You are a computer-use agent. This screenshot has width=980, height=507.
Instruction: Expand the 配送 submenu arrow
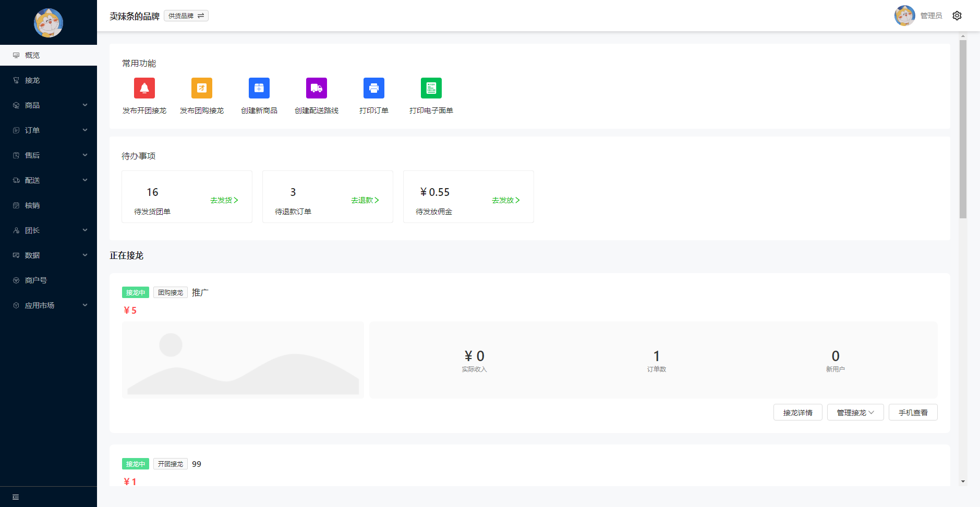tap(85, 180)
